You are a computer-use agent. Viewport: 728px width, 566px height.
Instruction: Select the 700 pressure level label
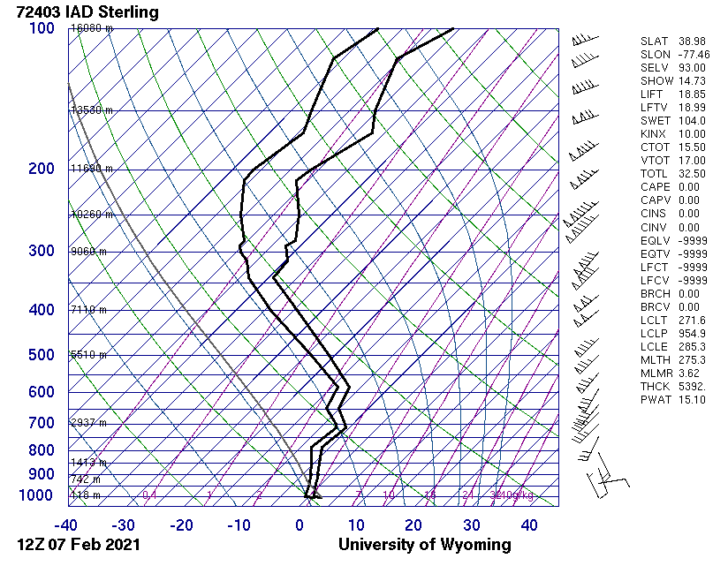click(42, 423)
